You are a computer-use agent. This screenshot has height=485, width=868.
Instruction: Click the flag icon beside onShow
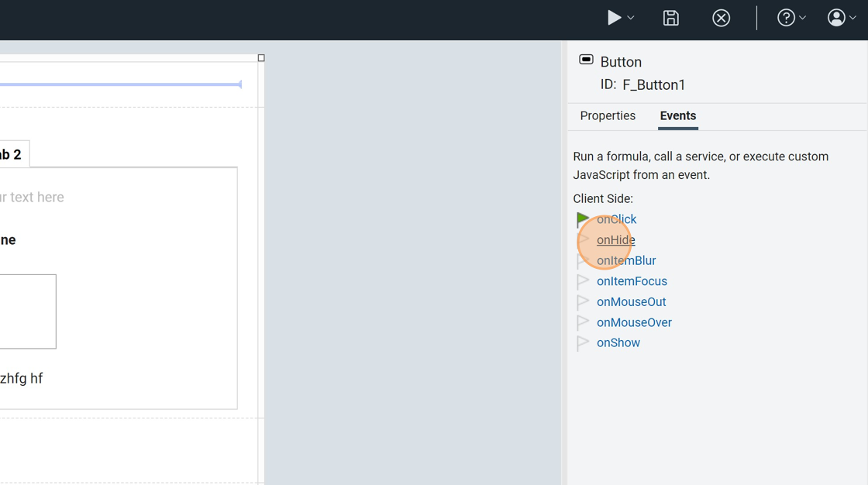click(x=583, y=343)
